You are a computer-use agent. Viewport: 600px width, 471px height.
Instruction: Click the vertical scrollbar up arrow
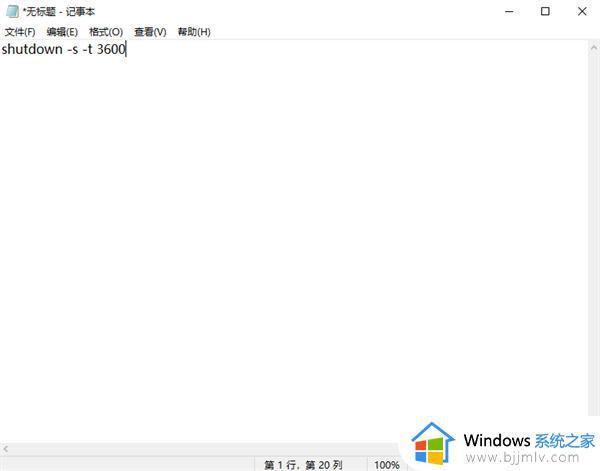coord(594,48)
